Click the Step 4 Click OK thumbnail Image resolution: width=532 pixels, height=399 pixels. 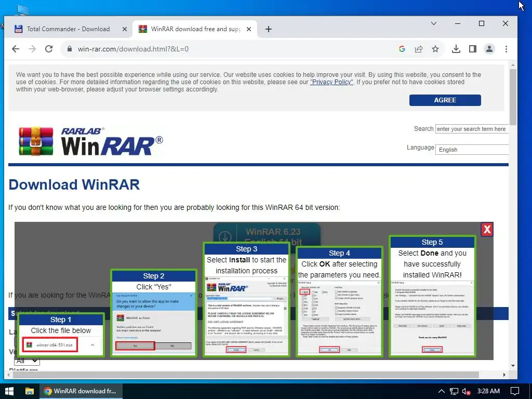339,301
